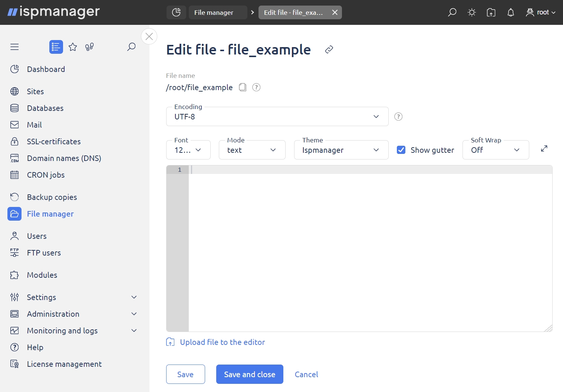Open the recent footprints icon in the sidebar
The image size is (563, 392).
(89, 47)
